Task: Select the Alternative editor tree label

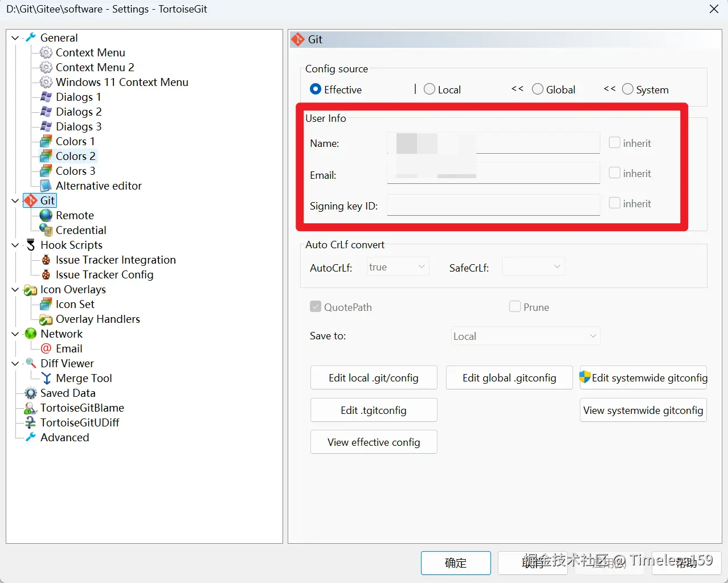Action: coord(99,186)
